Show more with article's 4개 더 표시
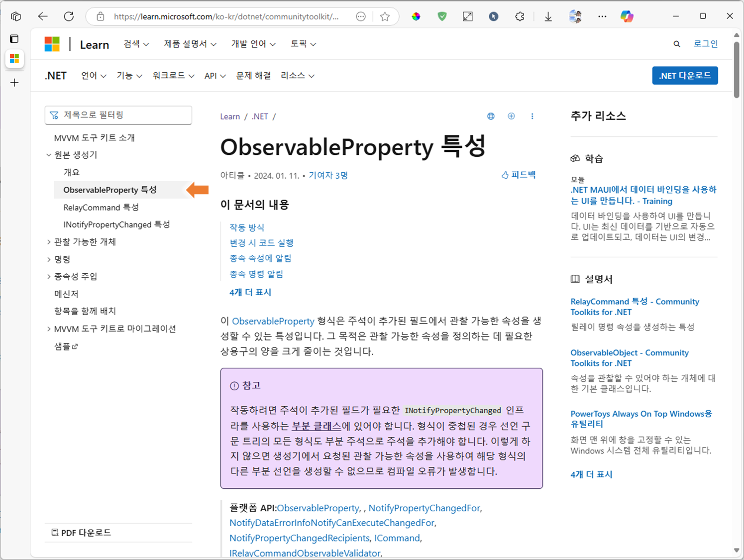This screenshot has width=744, height=560. click(x=250, y=292)
